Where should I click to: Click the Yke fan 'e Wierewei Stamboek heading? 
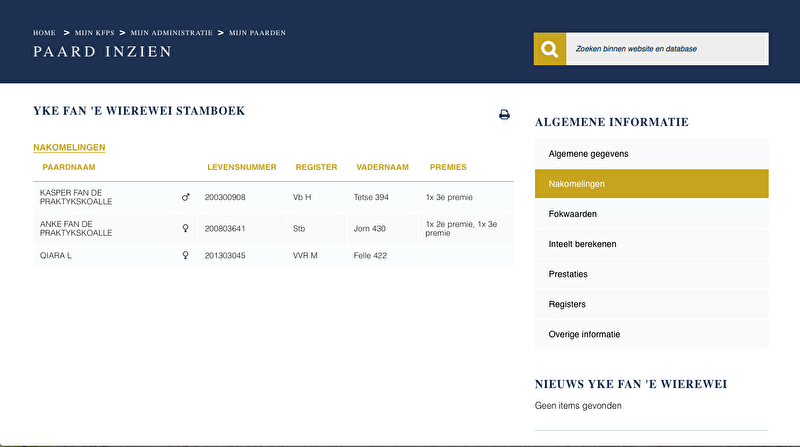139,111
